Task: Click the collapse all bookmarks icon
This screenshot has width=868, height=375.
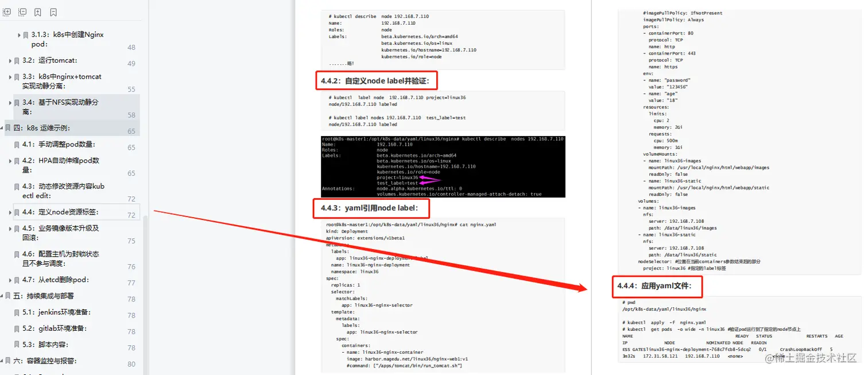Action: [22, 12]
